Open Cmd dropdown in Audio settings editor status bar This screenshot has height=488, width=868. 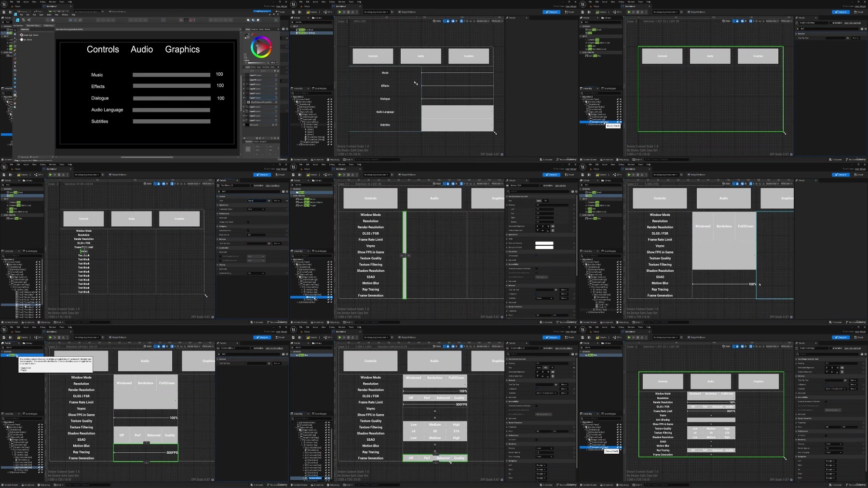348,160
